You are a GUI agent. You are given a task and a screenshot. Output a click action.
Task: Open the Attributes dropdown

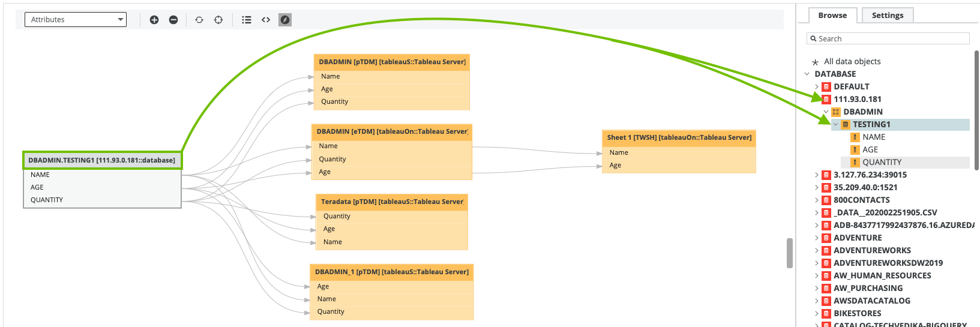click(75, 20)
